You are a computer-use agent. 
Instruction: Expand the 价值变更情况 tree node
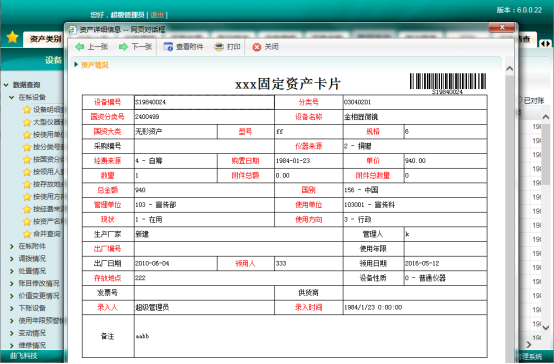[12, 296]
